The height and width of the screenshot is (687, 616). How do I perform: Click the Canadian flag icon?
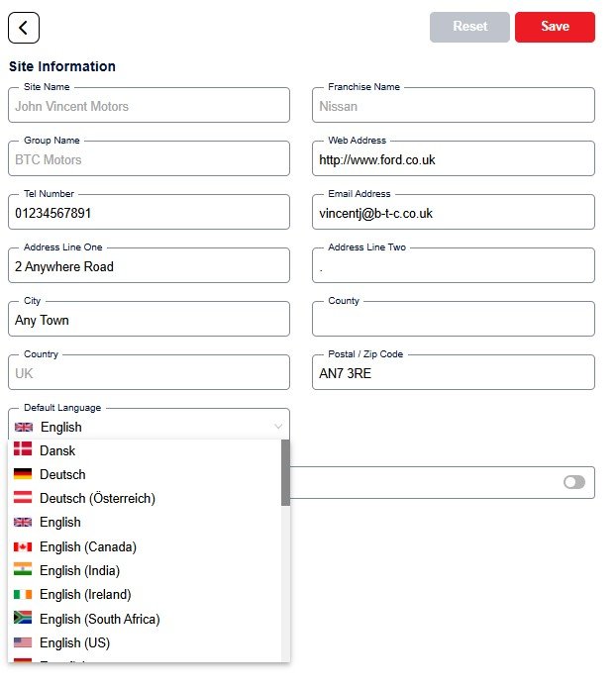pyautogui.click(x=23, y=546)
